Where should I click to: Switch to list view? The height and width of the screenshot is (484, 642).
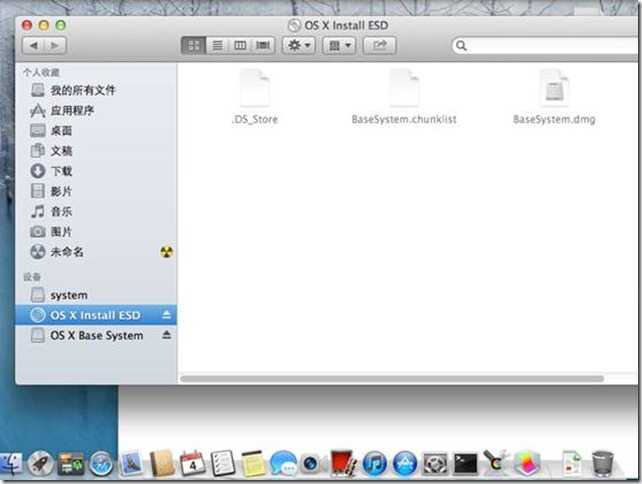click(217, 45)
